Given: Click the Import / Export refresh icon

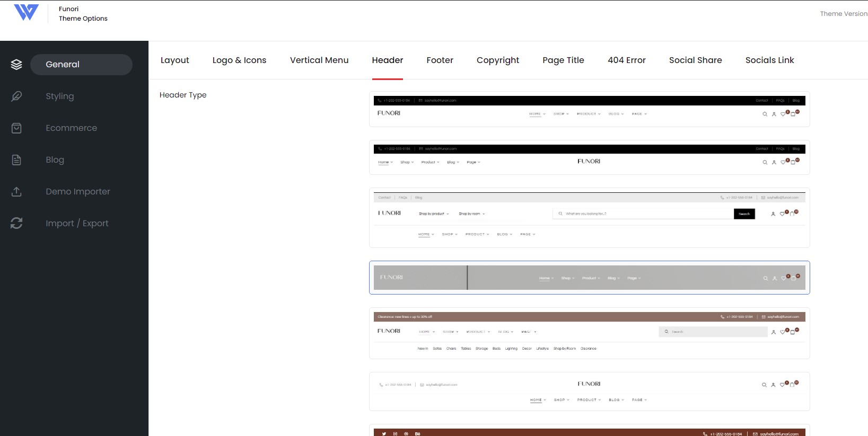Looking at the screenshot, I should tap(16, 224).
